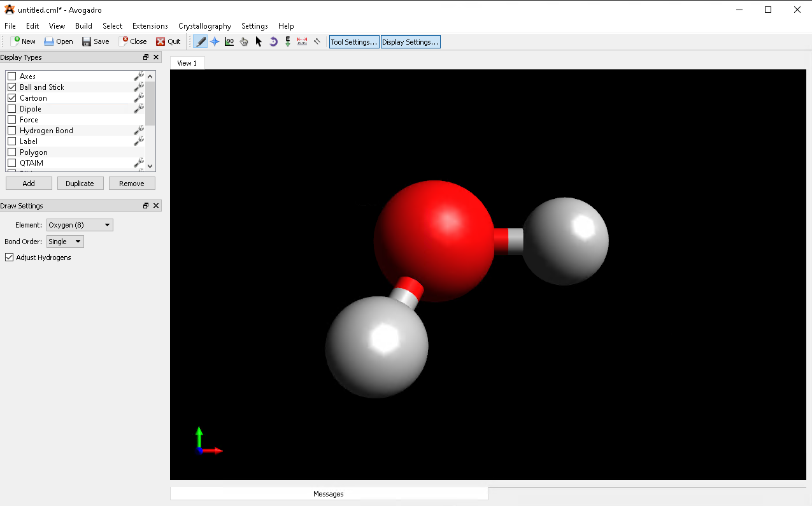
Task: Enable the Axes display type
Action: click(11, 76)
